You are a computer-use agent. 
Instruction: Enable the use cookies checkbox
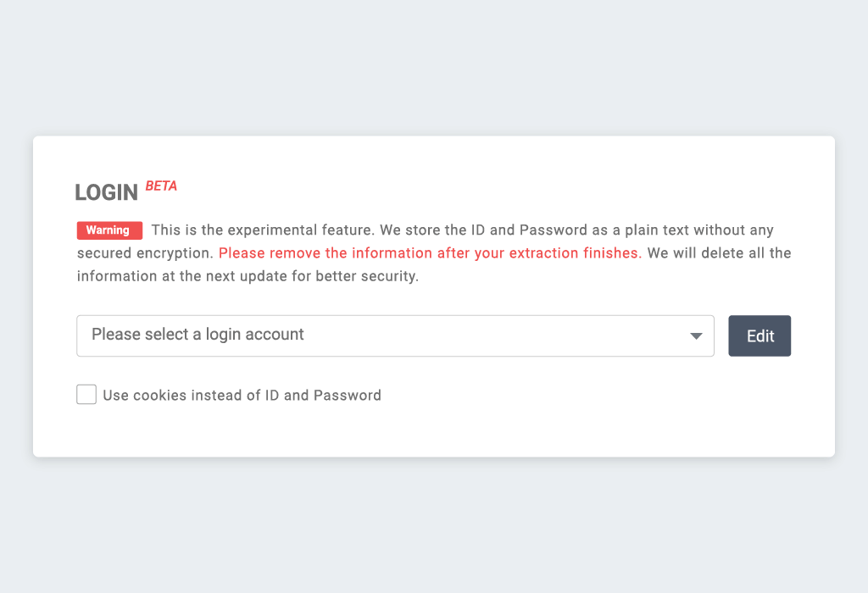86,395
